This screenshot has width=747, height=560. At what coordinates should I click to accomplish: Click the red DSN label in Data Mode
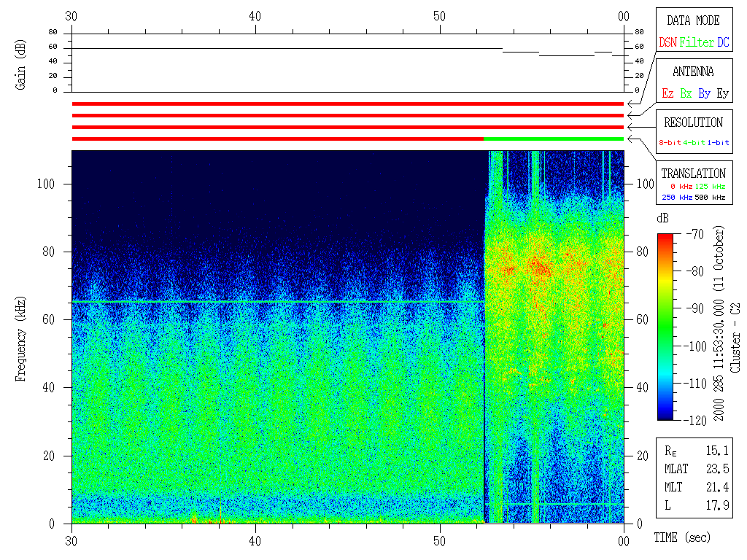click(x=667, y=43)
